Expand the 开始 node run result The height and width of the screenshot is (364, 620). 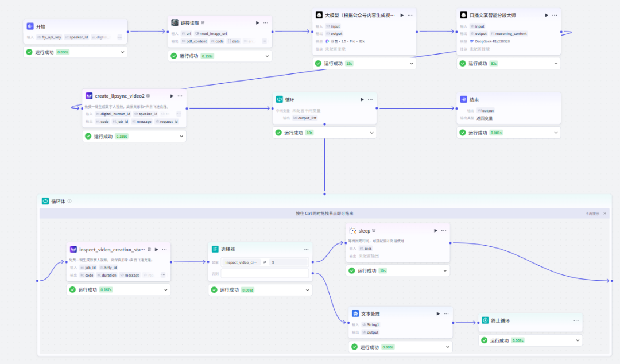(122, 52)
